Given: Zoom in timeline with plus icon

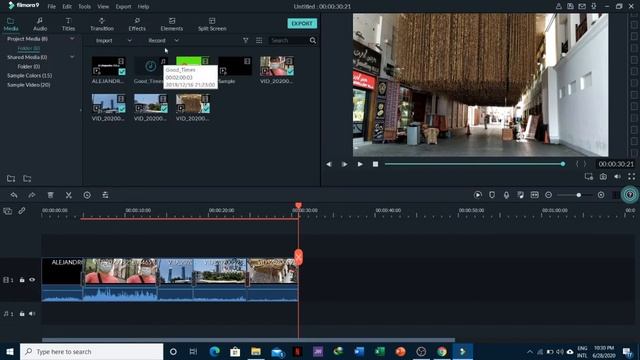Looking at the screenshot, I should tap(601, 195).
